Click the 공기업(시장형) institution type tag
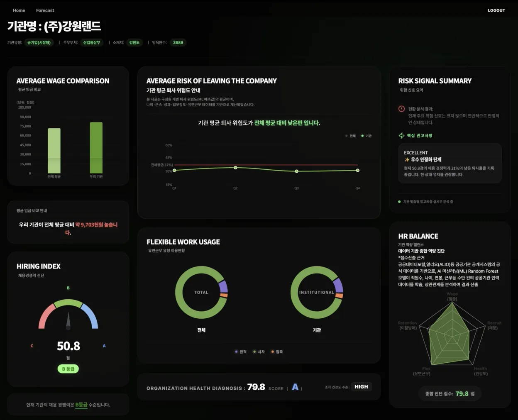This screenshot has height=420, width=518. (39, 42)
